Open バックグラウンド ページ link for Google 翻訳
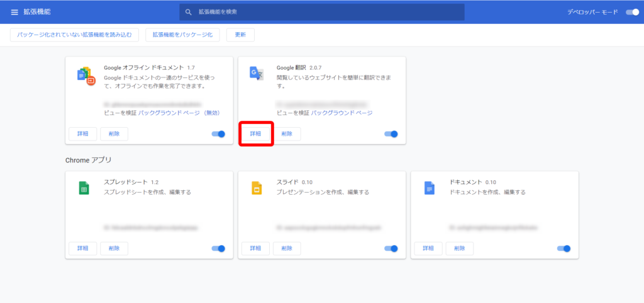Viewport: 644px width, 303px height. coord(341,113)
